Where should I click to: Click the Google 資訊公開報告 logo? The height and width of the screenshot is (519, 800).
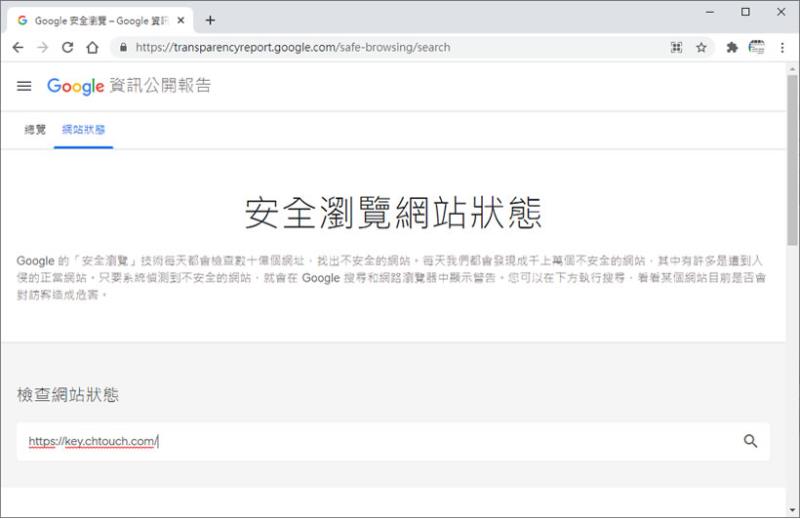point(129,86)
